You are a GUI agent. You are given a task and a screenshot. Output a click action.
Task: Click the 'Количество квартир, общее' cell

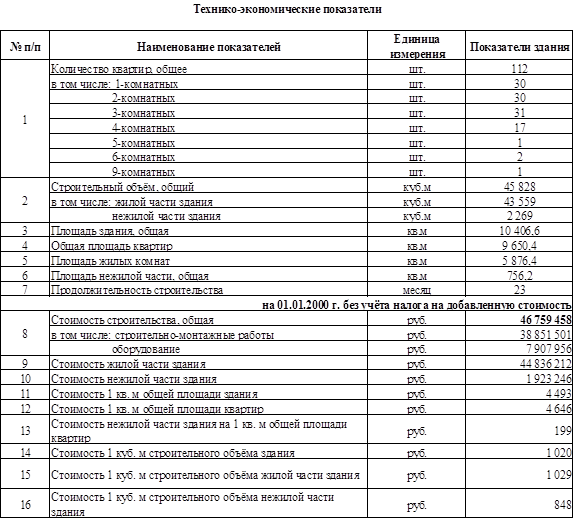coord(208,68)
